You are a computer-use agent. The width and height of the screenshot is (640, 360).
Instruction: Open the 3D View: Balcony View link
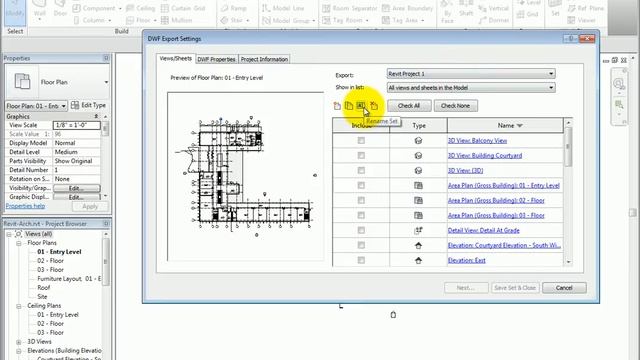pos(477,140)
